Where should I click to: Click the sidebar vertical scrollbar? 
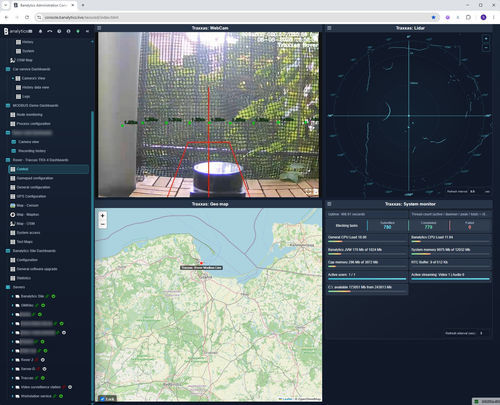click(92, 255)
